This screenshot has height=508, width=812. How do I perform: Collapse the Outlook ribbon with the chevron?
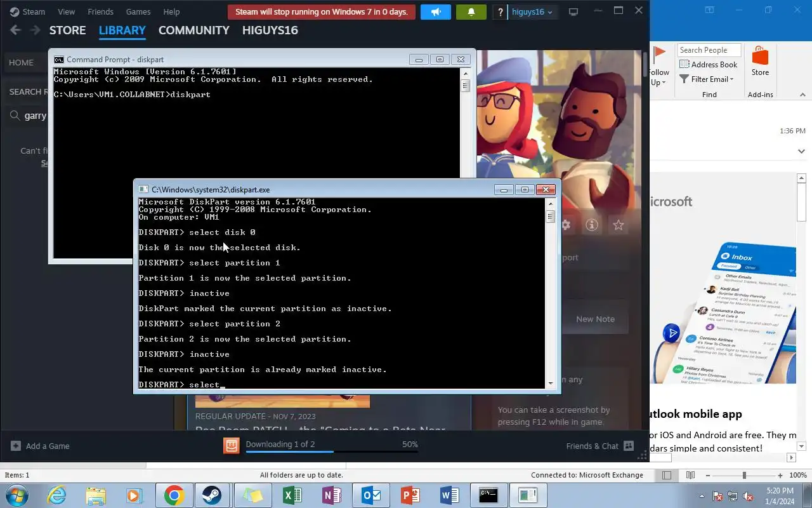[802, 95]
